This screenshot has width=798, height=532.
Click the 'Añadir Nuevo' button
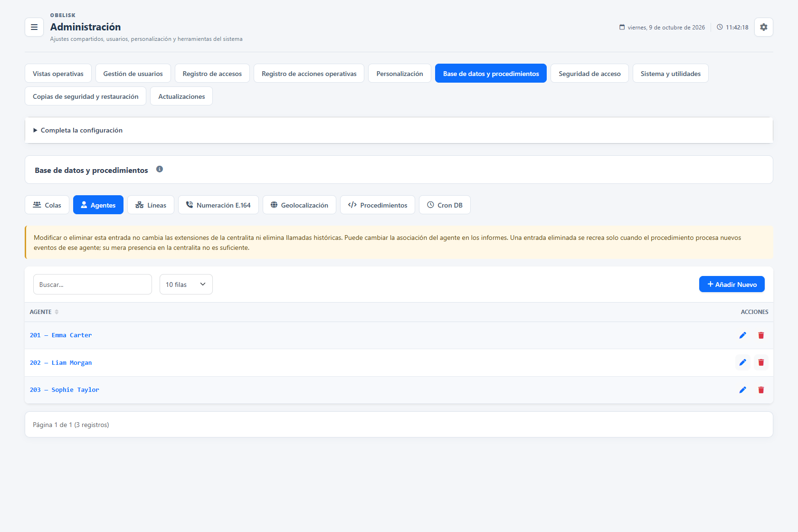732,284
